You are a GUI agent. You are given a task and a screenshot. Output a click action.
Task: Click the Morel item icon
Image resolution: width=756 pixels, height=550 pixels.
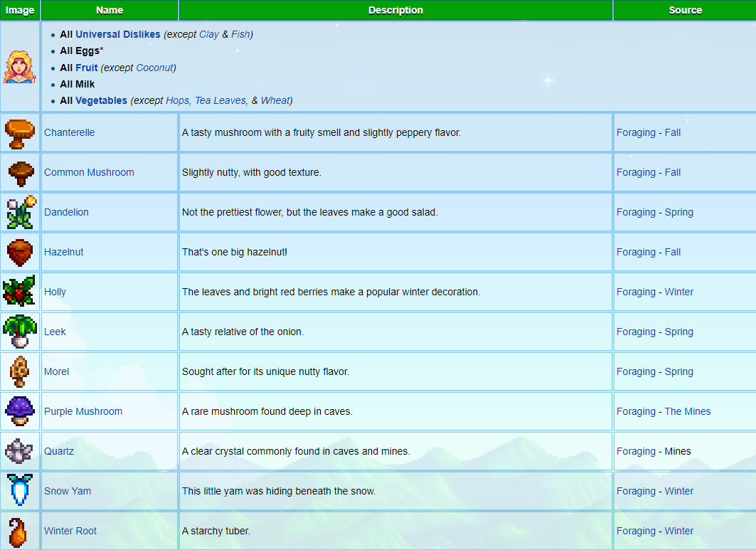pos(19,371)
